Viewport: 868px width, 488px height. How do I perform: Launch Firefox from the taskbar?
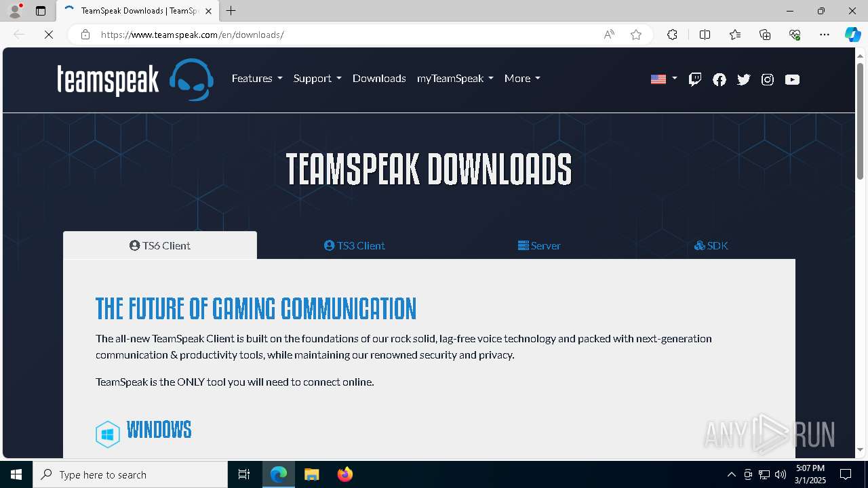[x=345, y=474]
